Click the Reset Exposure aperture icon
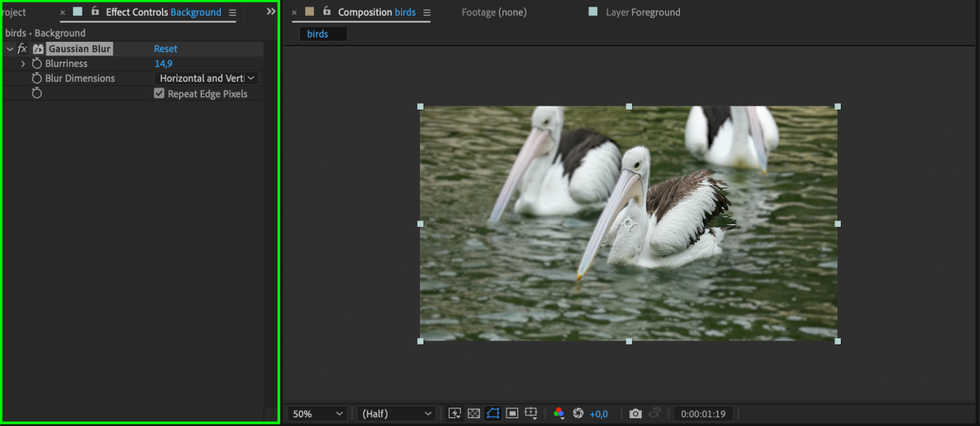 coord(578,413)
